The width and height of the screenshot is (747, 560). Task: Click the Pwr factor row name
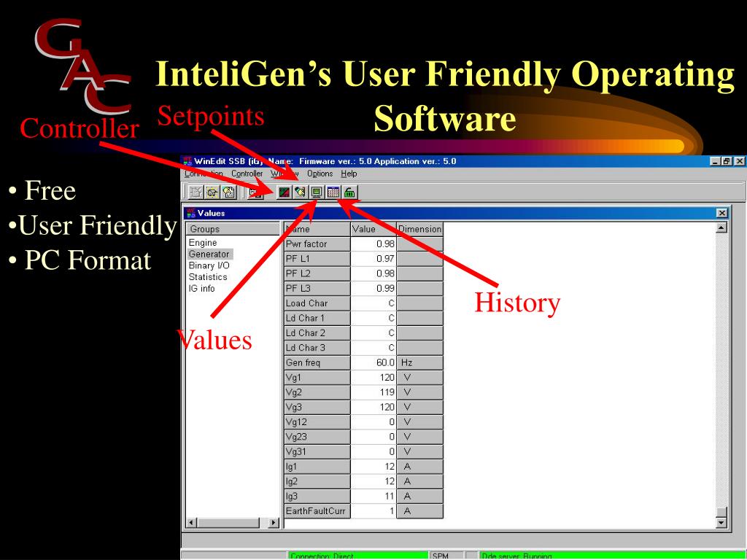[x=317, y=244]
